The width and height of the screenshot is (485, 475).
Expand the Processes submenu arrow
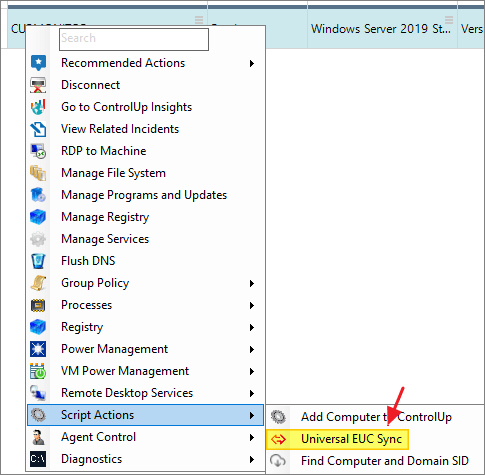pyautogui.click(x=252, y=305)
